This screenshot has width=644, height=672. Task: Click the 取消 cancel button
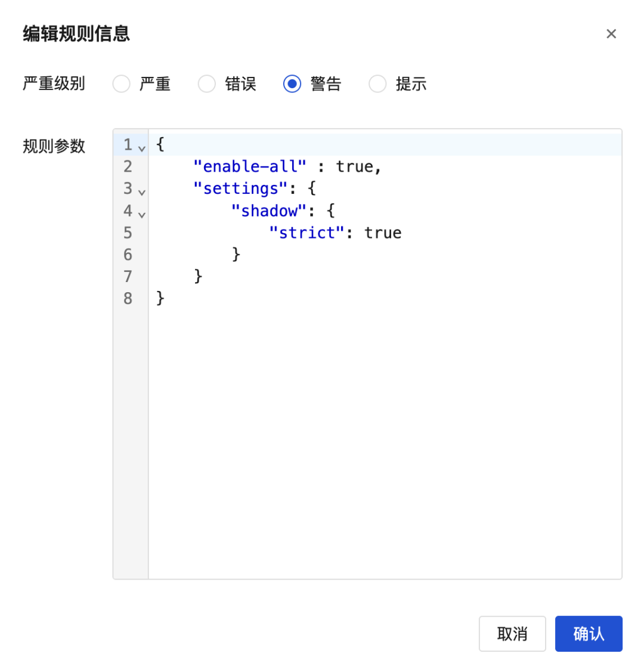[512, 634]
